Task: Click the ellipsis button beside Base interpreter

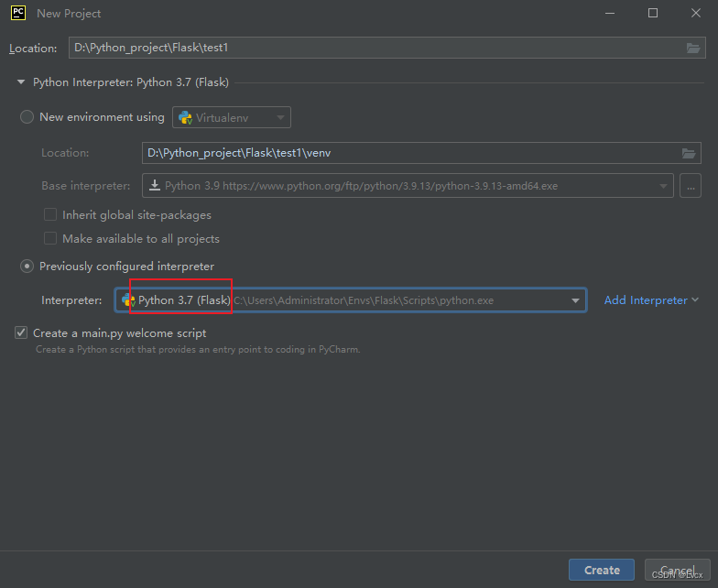Action: (691, 185)
